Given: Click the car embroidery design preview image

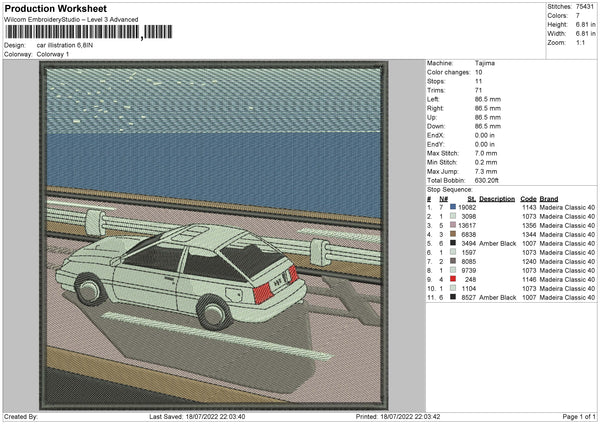Looking at the screenshot, I should click(x=214, y=235).
